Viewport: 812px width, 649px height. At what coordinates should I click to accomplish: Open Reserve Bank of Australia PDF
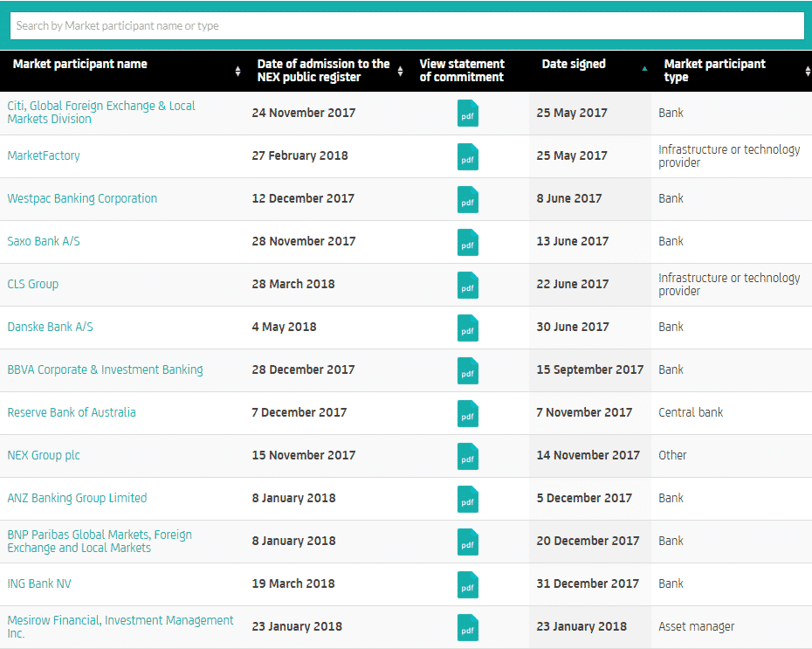coord(468,413)
